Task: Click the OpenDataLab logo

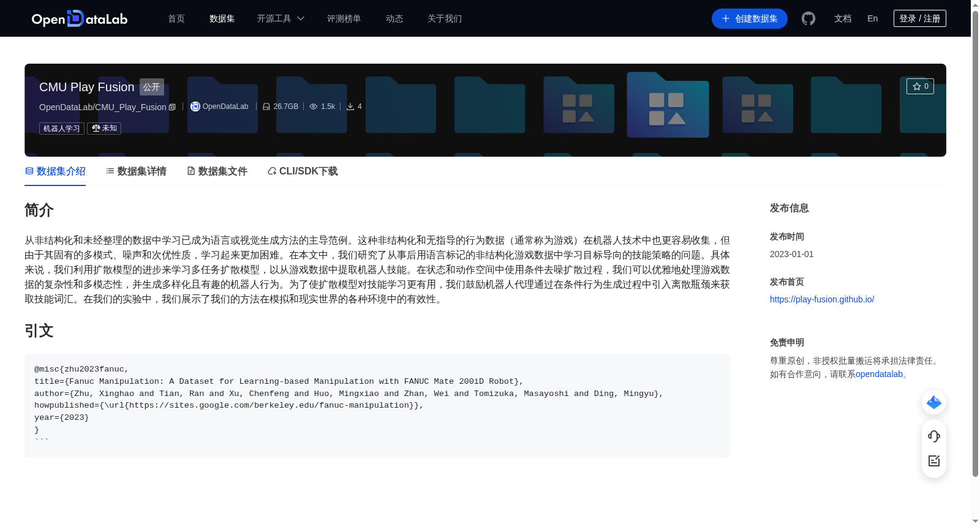Action: tap(80, 18)
